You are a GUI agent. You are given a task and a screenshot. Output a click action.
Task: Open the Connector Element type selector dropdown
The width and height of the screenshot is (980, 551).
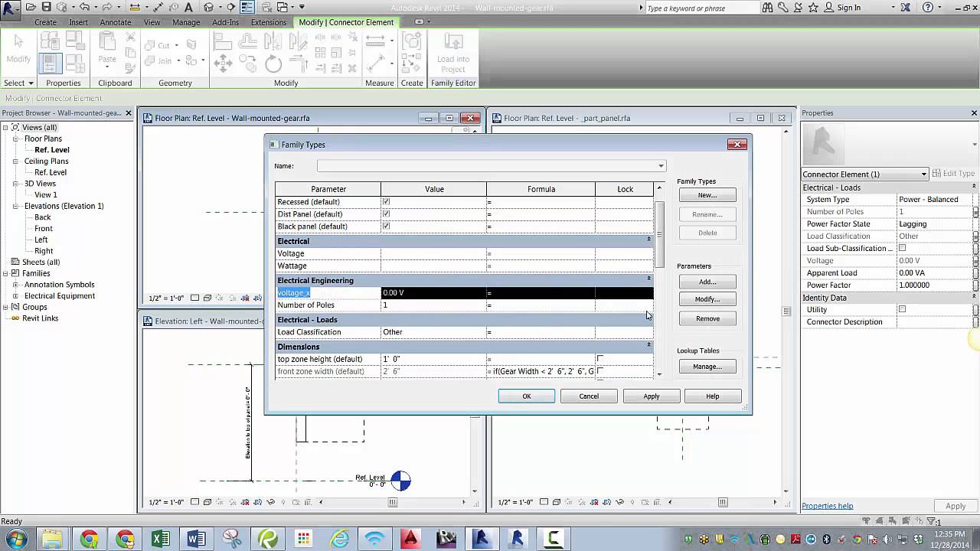(924, 174)
